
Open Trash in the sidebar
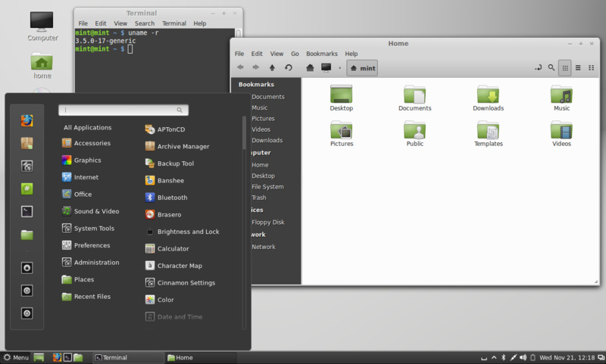(x=259, y=198)
